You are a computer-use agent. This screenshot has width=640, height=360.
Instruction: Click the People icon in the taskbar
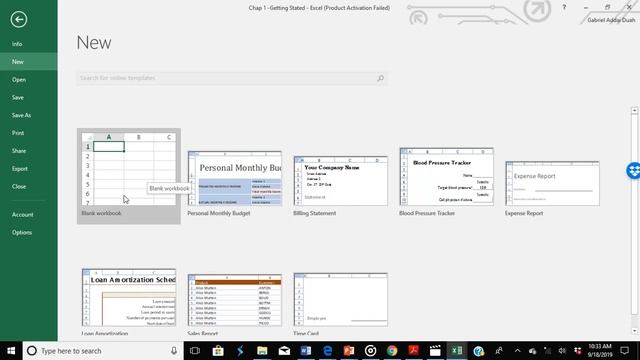click(499, 351)
